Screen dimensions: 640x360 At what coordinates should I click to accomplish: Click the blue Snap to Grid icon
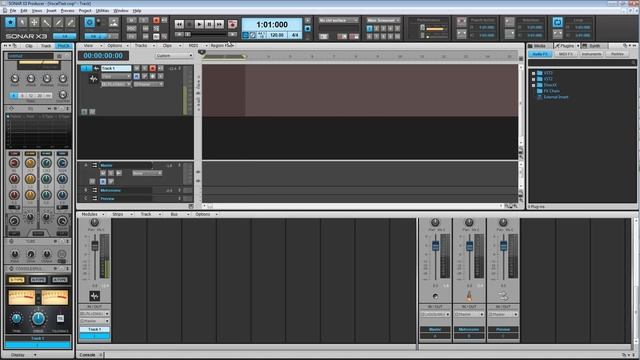89,22
